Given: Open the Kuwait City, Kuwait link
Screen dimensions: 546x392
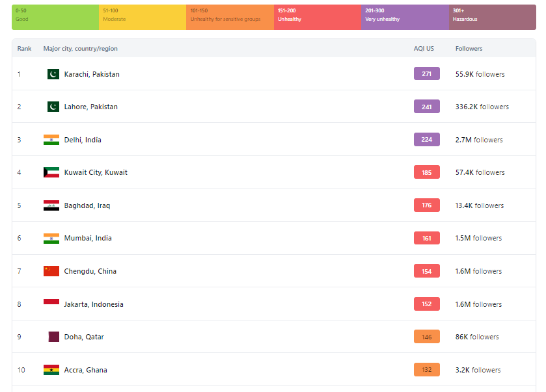Looking at the screenshot, I should (x=96, y=172).
